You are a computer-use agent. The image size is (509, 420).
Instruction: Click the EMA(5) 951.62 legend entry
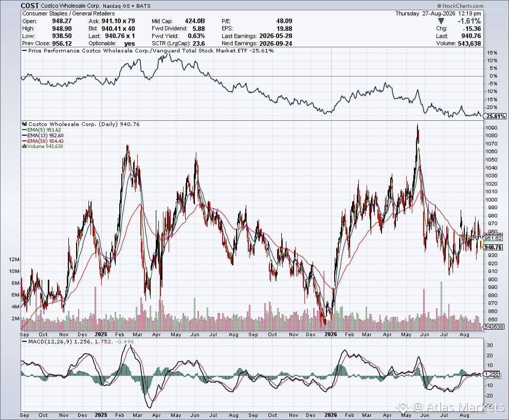(x=41, y=130)
